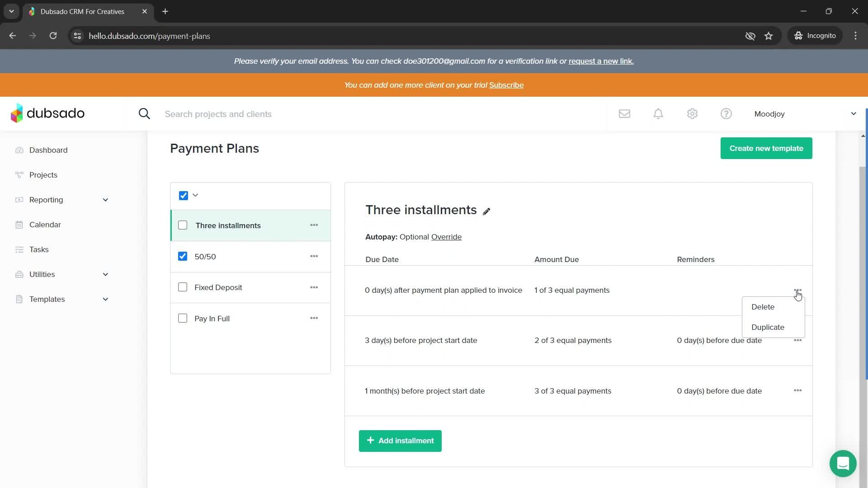Expand the bulk actions chevron
The width and height of the screenshot is (868, 488).
pyautogui.click(x=195, y=195)
